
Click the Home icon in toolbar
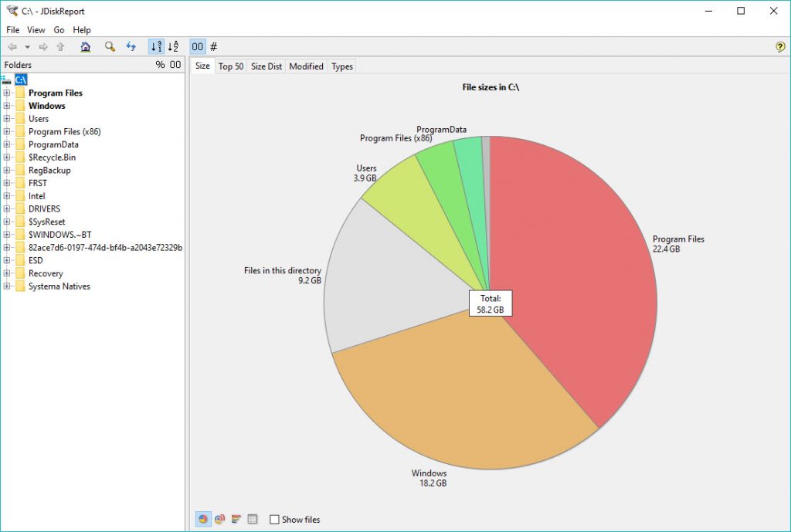coord(86,47)
